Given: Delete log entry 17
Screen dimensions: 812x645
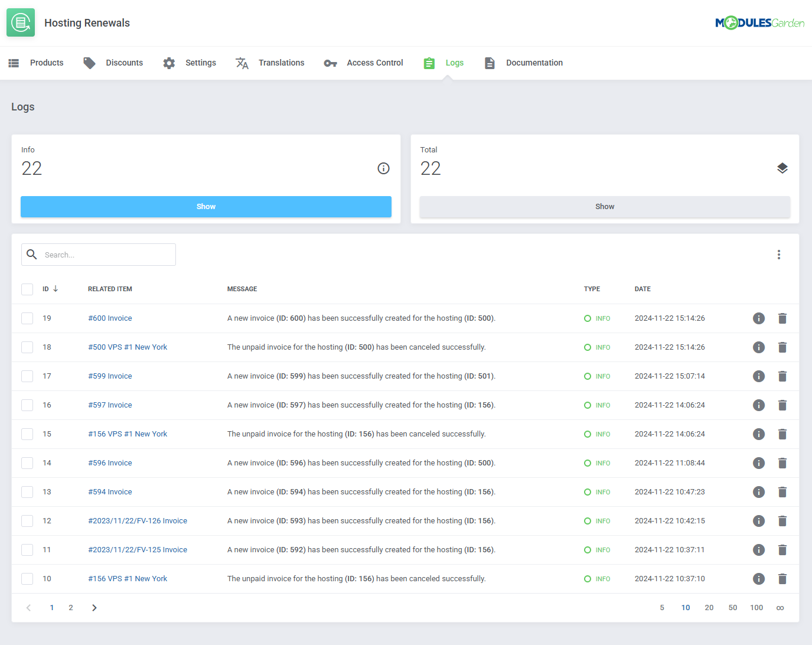Looking at the screenshot, I should [x=782, y=376].
